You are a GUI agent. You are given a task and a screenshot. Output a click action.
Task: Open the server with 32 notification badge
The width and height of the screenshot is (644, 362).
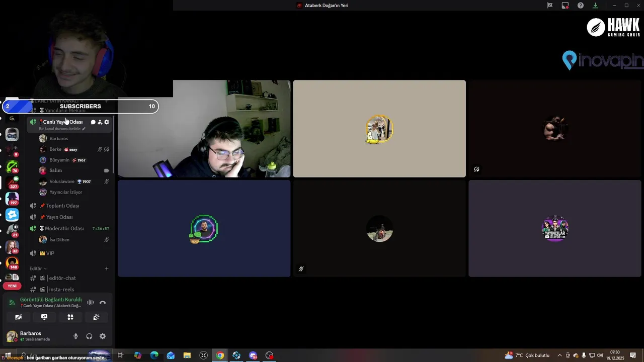[12, 247]
